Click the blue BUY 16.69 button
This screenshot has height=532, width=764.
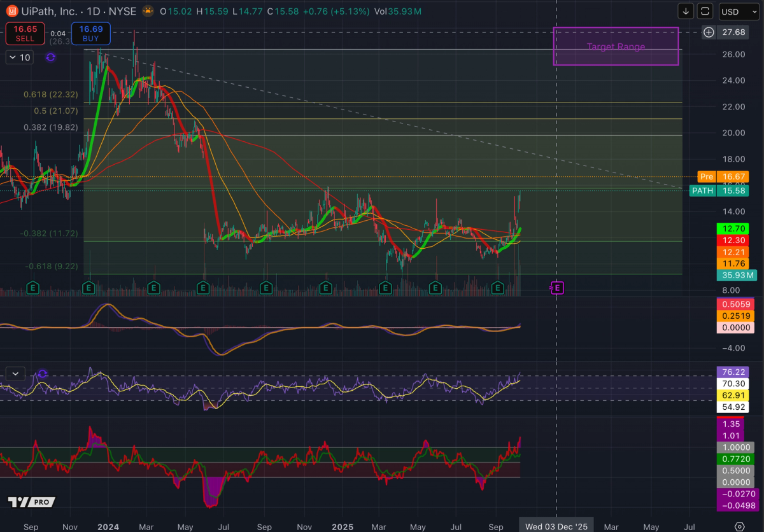coord(91,34)
